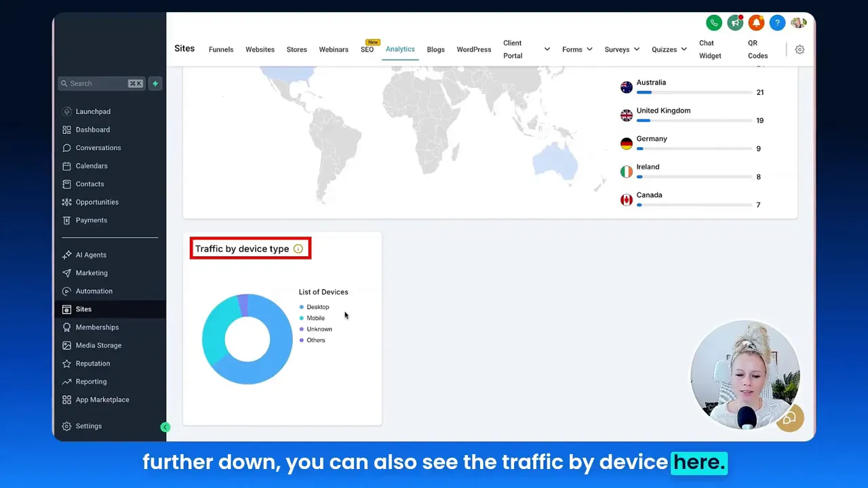This screenshot has height=488, width=868.
Task: Expand the Forms dropdown menu
Action: pyautogui.click(x=589, y=49)
